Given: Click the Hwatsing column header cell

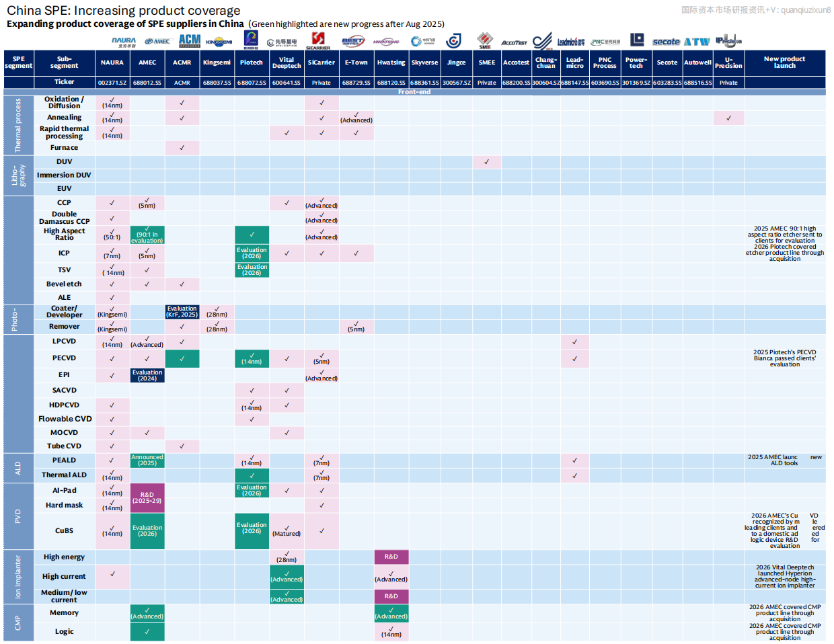Looking at the screenshot, I should (x=391, y=63).
